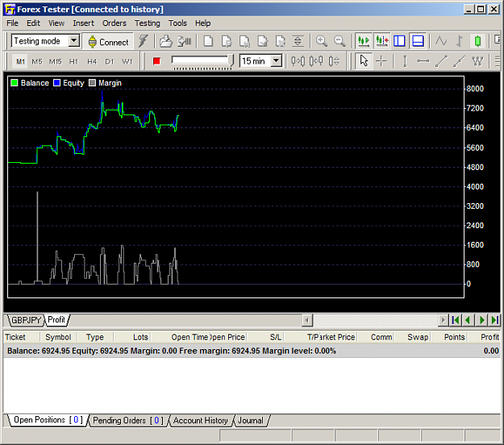Viewport: 504px width, 445px height.
Task: Click the chart scrollbar right arrow
Action: tap(444, 320)
